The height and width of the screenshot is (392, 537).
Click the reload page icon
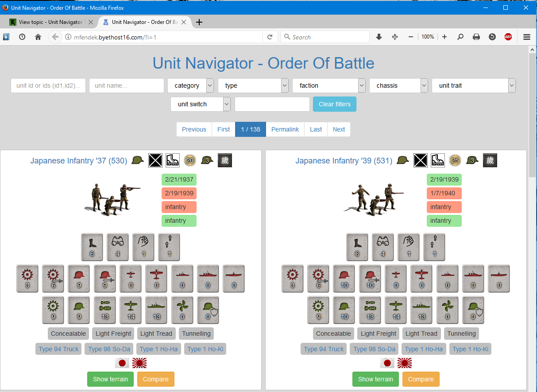tap(270, 37)
